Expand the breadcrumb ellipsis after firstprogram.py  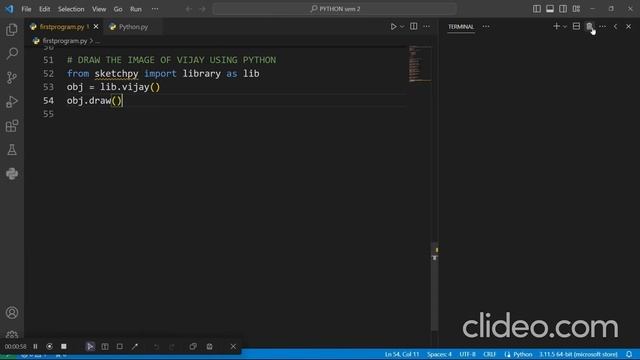pyautogui.click(x=97, y=41)
